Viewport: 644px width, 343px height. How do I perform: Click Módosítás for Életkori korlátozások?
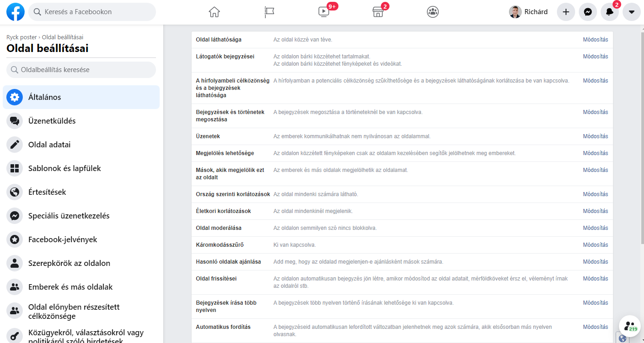tap(595, 211)
